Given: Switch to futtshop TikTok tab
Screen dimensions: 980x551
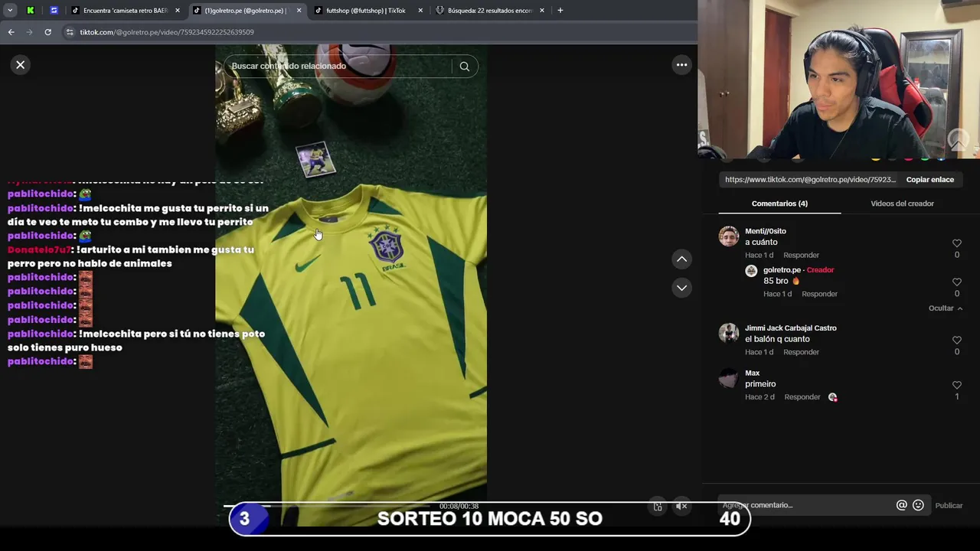Looking at the screenshot, I should (x=366, y=11).
